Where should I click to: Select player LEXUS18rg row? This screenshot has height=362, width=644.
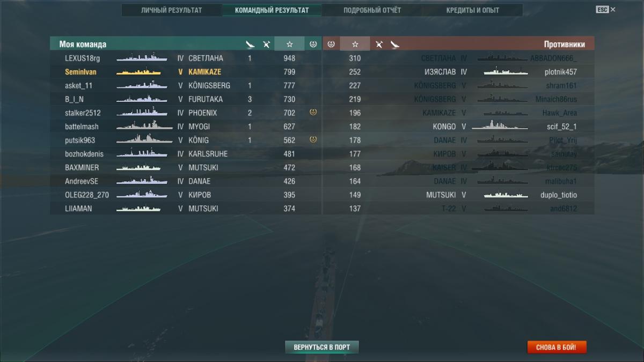pos(186,58)
